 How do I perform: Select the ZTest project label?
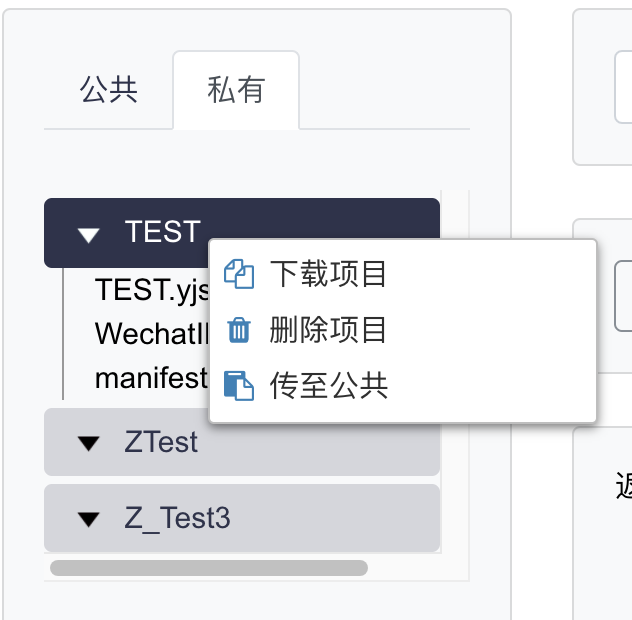click(x=161, y=442)
